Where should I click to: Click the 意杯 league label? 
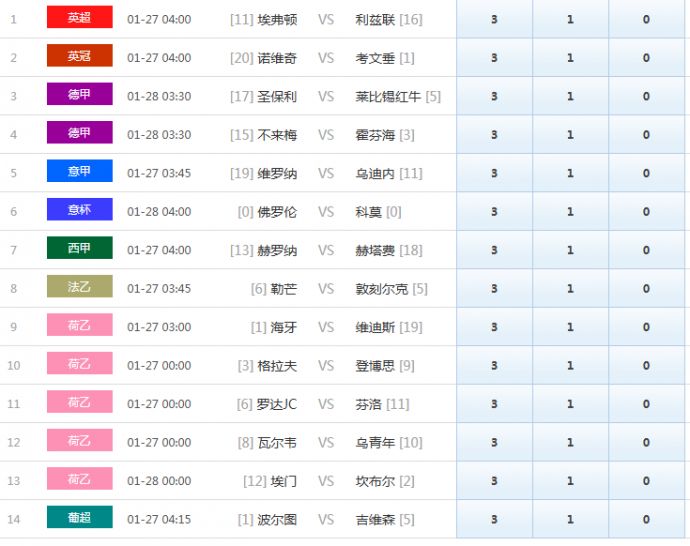[79, 210]
